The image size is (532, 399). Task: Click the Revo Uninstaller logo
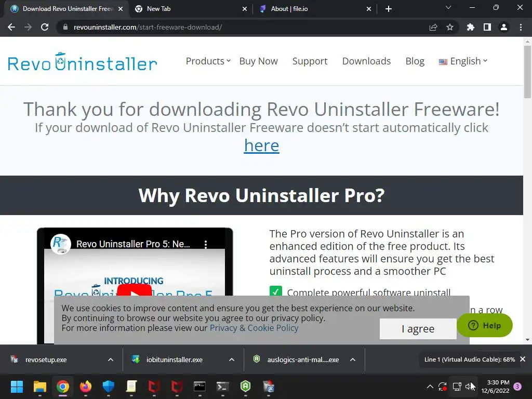click(x=82, y=62)
